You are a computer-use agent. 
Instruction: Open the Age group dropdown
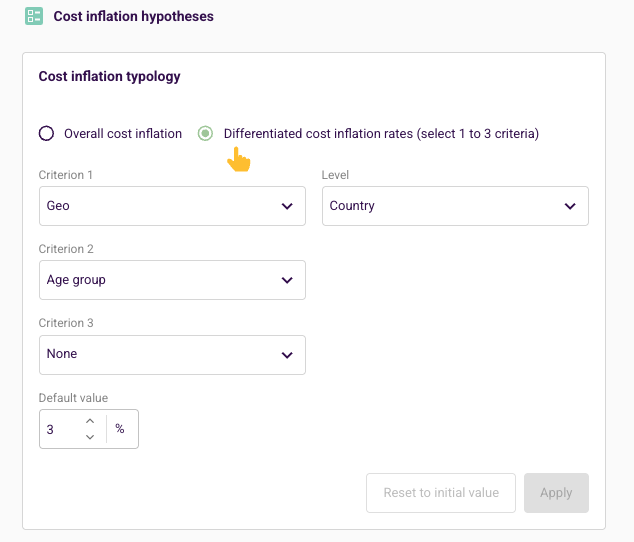point(172,280)
